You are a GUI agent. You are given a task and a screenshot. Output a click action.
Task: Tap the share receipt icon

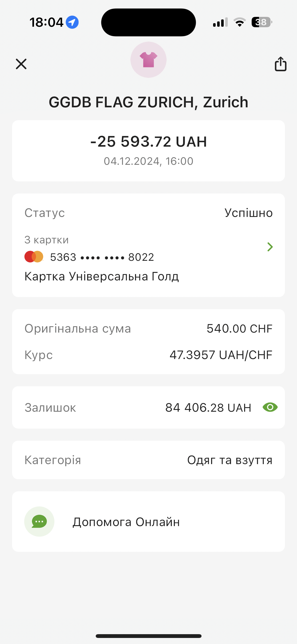click(280, 64)
